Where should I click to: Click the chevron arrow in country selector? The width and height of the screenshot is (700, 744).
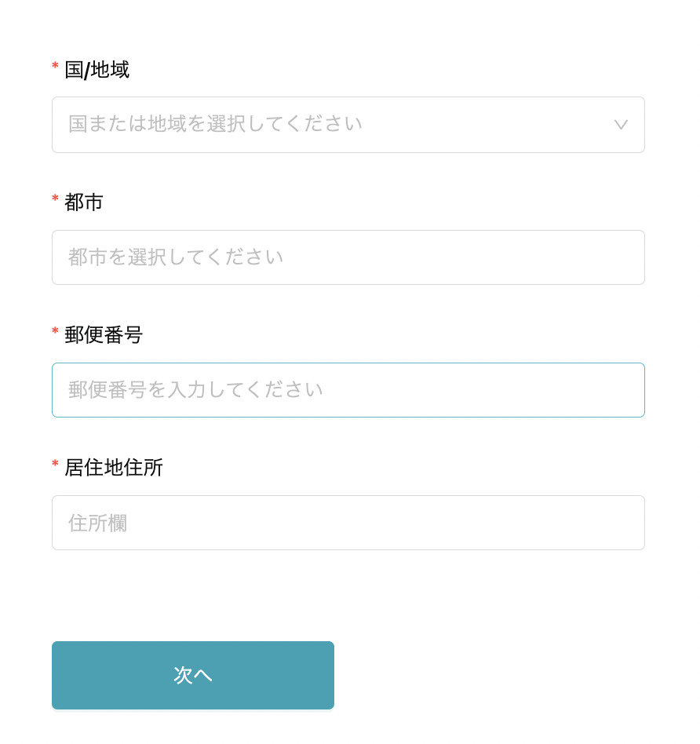click(621, 125)
